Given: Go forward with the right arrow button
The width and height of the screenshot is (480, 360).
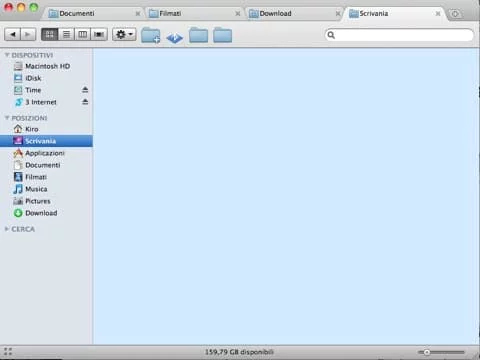Looking at the screenshot, I should (28, 34).
